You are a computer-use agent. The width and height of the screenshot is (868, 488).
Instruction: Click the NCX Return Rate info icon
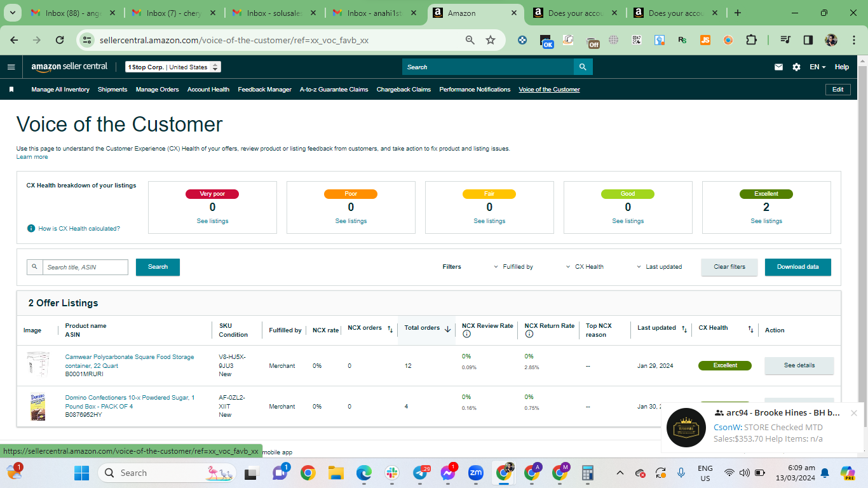[529, 334]
